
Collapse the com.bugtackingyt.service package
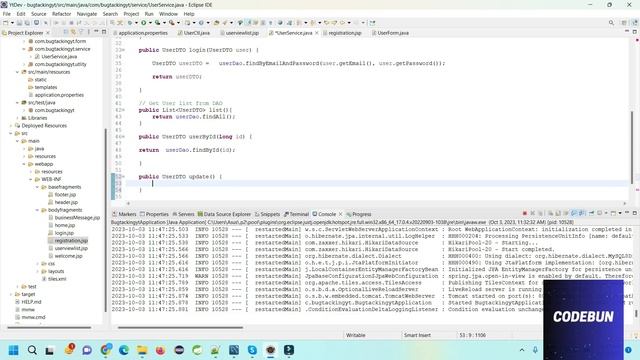click(x=24, y=49)
